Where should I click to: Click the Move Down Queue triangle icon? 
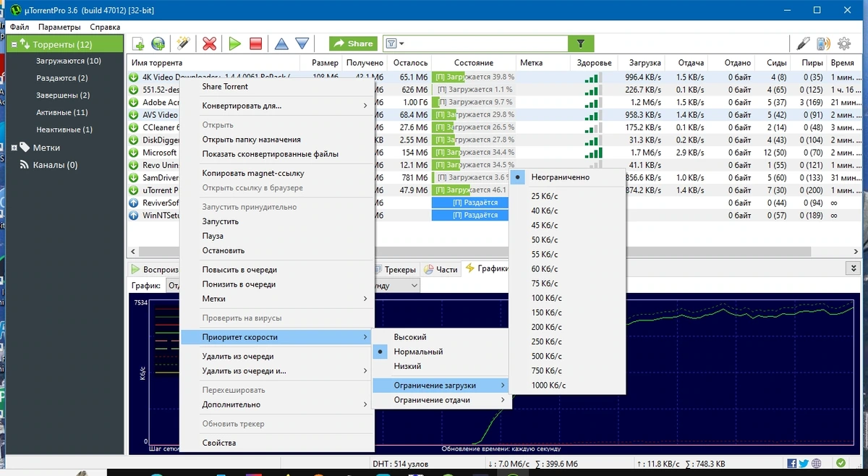tap(302, 44)
